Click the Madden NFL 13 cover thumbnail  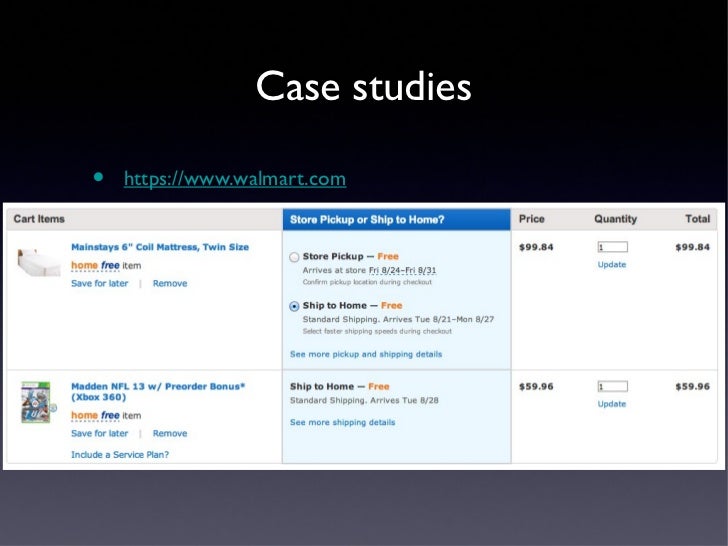coord(36,402)
